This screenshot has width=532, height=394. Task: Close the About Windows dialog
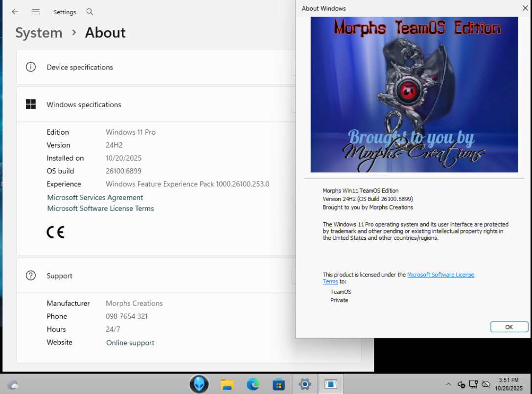tap(525, 8)
